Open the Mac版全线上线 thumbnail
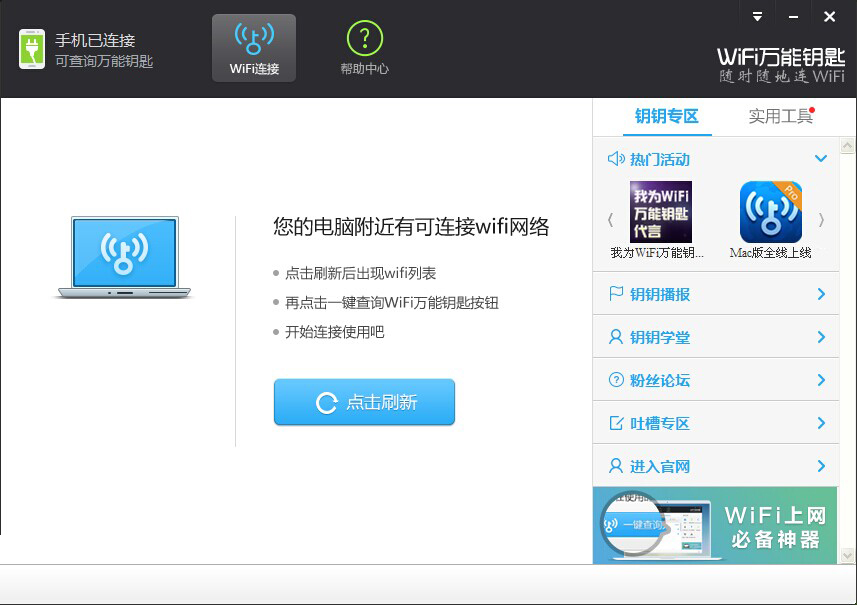The image size is (857, 605). pyautogui.click(x=770, y=212)
